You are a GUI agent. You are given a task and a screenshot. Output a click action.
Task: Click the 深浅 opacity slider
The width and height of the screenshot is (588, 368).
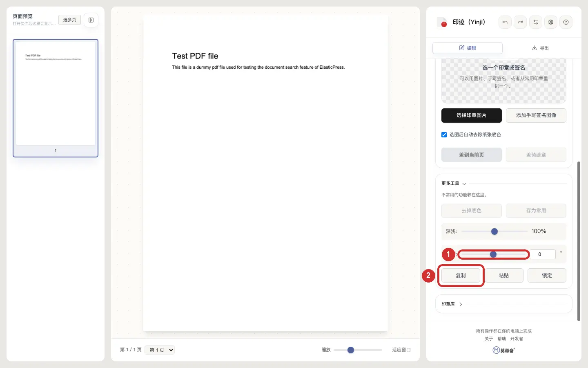pyautogui.click(x=494, y=231)
